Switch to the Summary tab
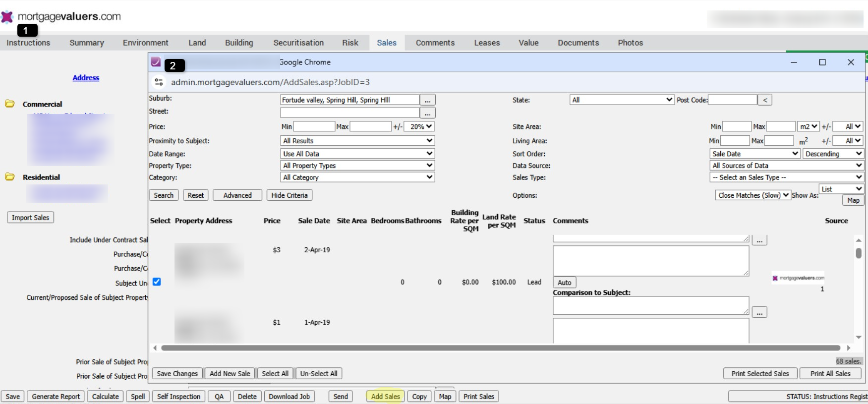Screen dimensions: 868x404 pyautogui.click(x=87, y=43)
